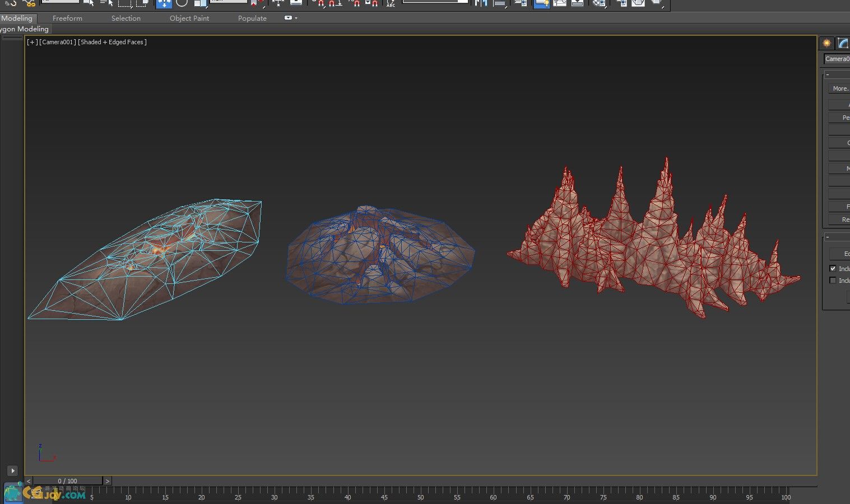Activate the Select and Scale tool

pos(201,3)
